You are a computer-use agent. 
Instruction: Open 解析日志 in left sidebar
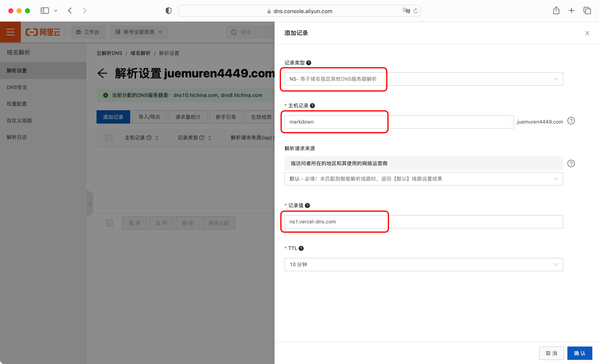(x=17, y=137)
